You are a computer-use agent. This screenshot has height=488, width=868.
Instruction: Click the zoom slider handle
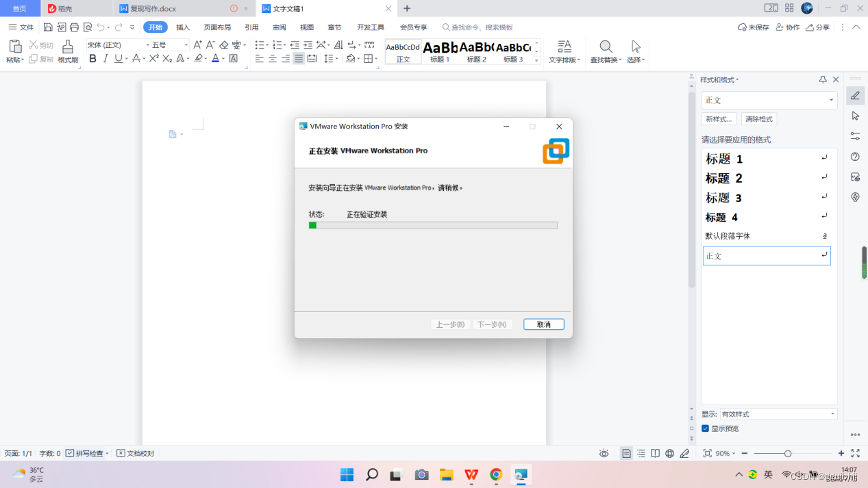click(788, 454)
